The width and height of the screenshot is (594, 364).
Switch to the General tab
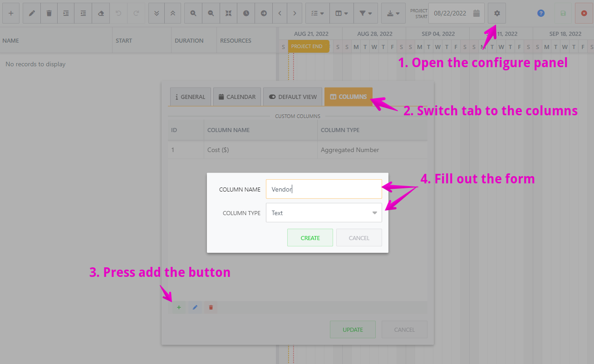pos(191,97)
